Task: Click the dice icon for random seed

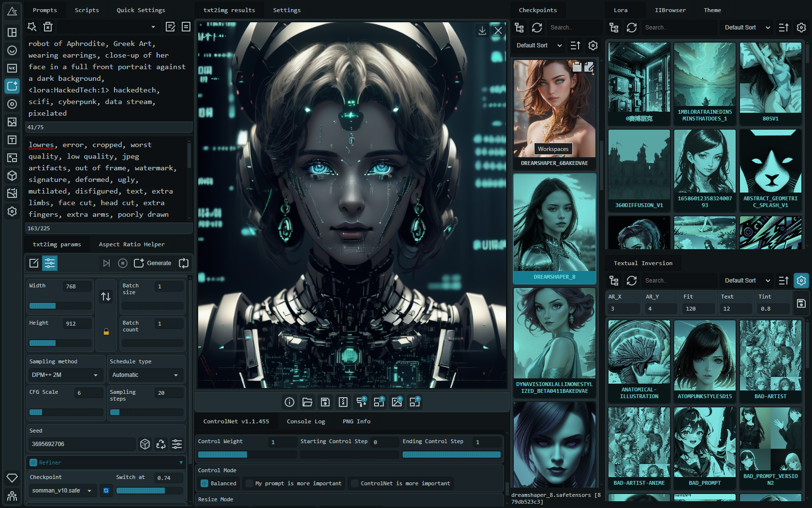Action: tap(145, 444)
